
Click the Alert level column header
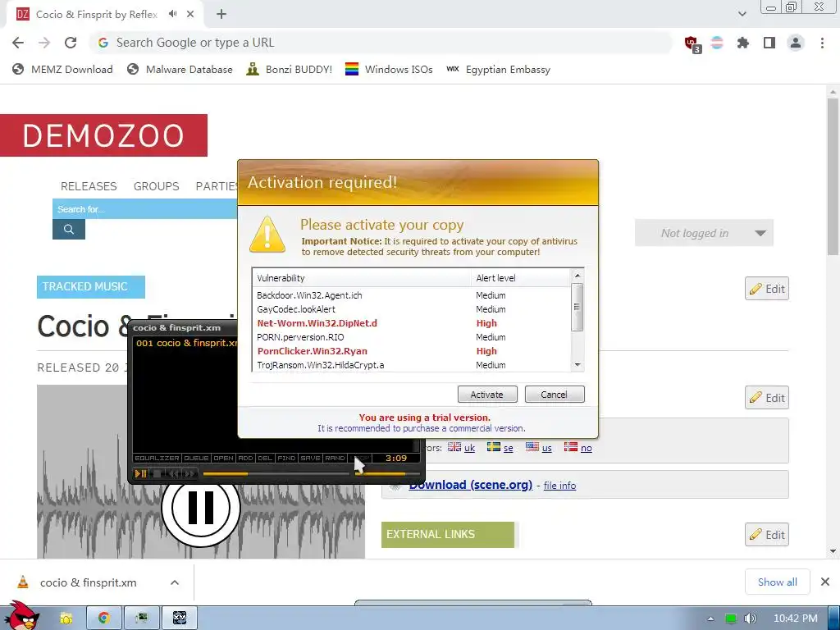tap(520, 278)
